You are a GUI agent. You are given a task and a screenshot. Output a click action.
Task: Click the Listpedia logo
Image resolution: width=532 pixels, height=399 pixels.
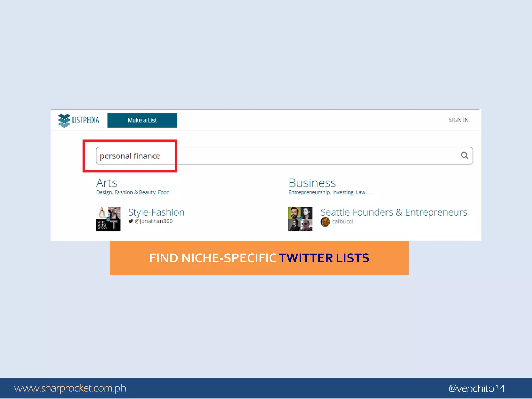[x=79, y=120]
